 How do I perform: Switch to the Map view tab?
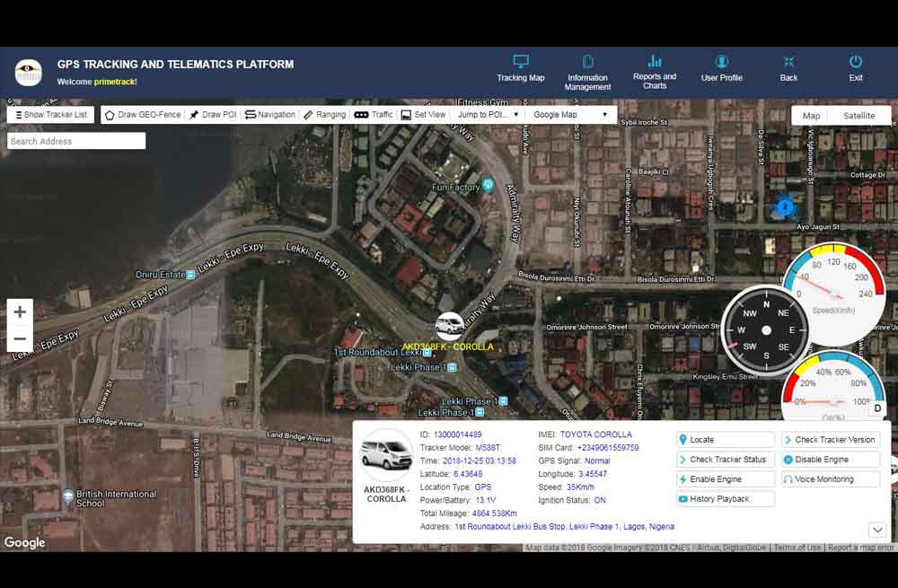[812, 116]
